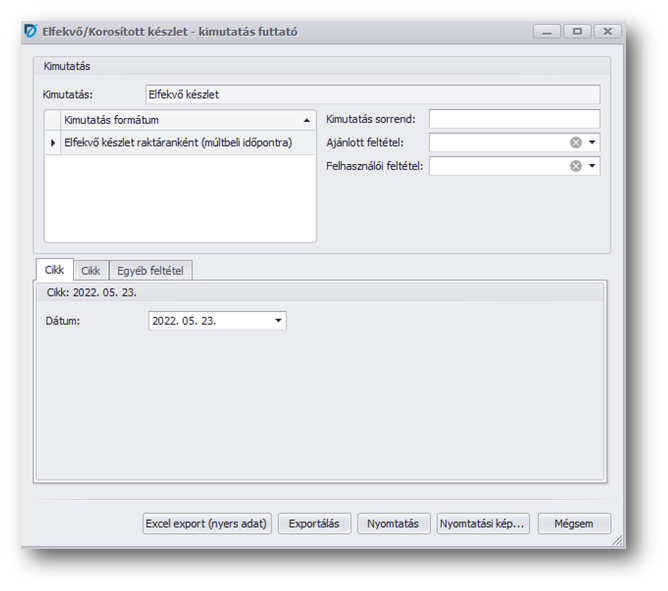Select the Elfekvő készlet raktáranként format row
The width and height of the screenshot is (668, 591).
(x=178, y=143)
